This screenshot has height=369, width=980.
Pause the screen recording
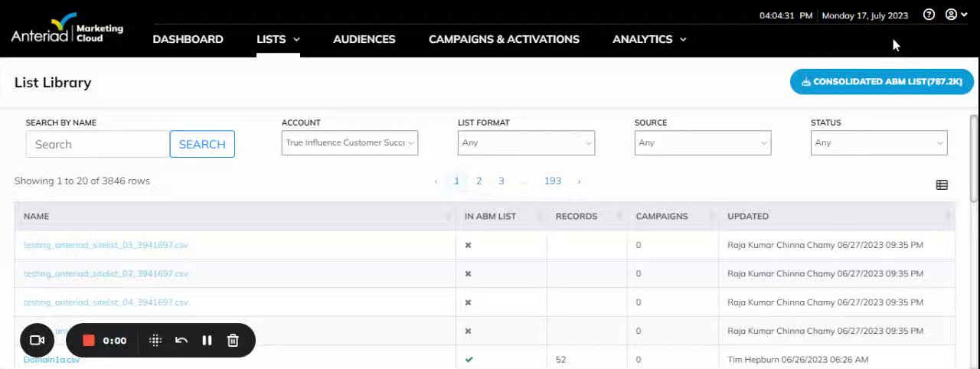click(207, 341)
